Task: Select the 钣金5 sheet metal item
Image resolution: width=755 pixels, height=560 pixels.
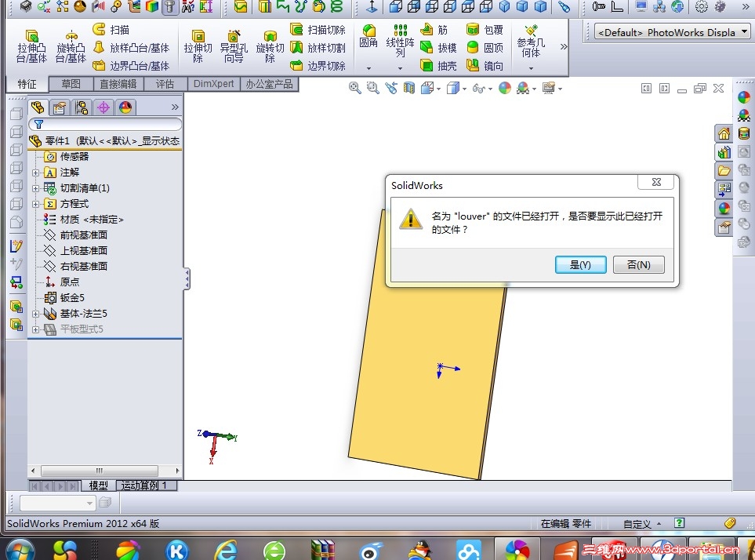Action: click(64, 298)
